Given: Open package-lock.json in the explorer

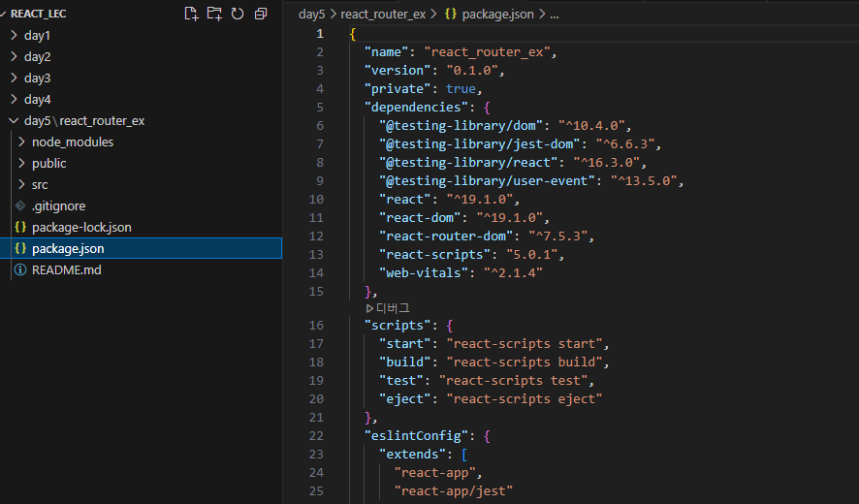Looking at the screenshot, I should coord(81,228).
